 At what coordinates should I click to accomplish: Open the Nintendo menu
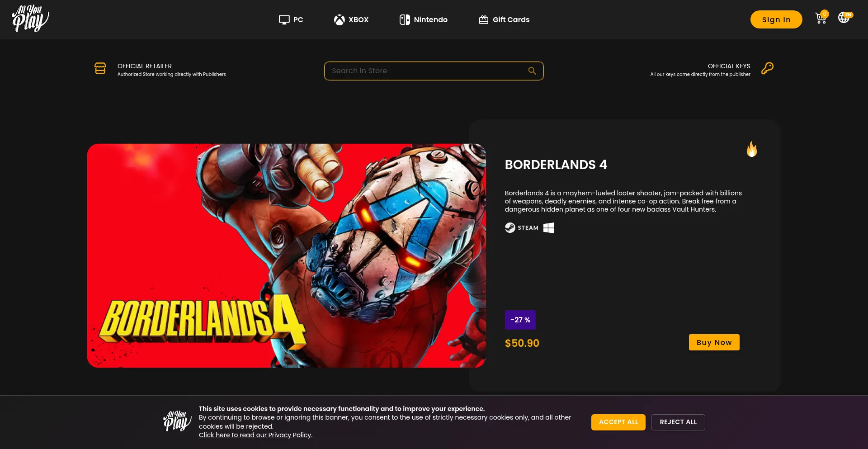point(424,19)
